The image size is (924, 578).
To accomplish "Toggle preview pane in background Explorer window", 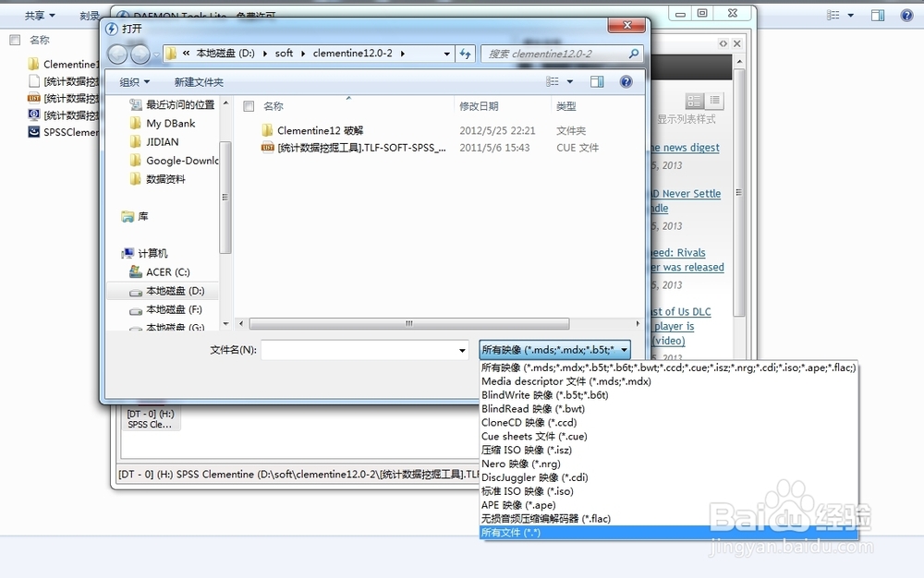I will pyautogui.click(x=878, y=16).
